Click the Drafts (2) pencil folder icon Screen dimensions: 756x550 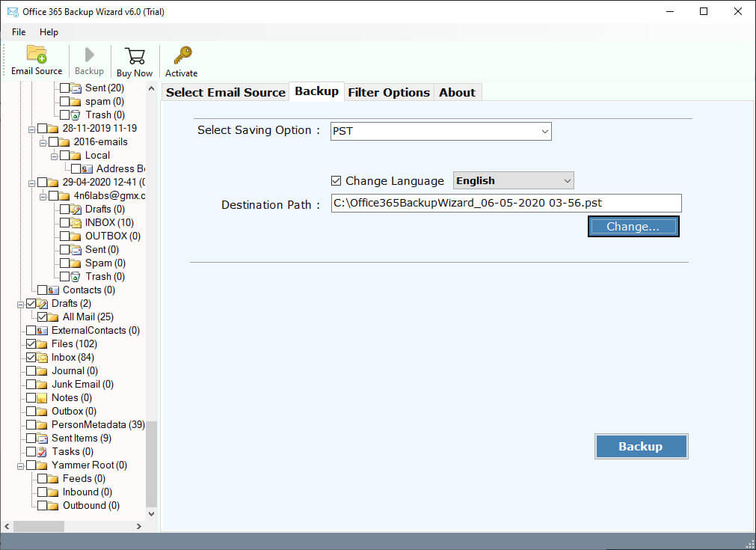[x=43, y=304]
